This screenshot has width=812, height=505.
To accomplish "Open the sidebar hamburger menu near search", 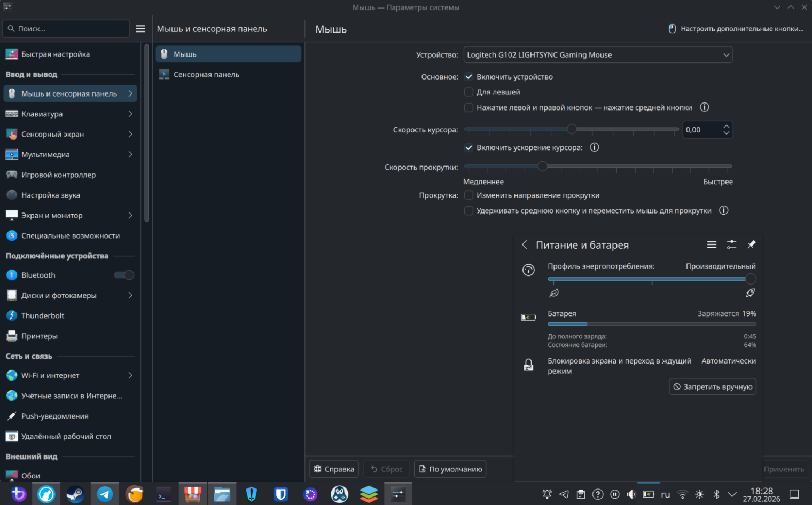I will [140, 29].
